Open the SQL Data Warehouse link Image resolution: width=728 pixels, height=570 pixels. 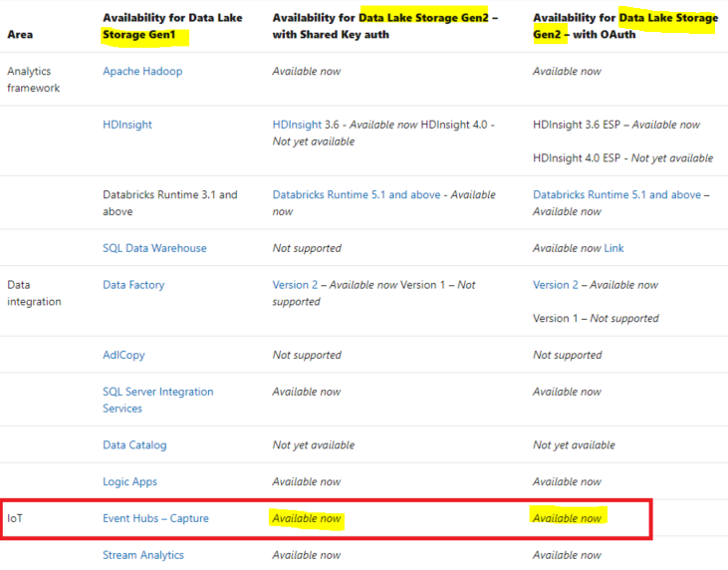(x=154, y=248)
